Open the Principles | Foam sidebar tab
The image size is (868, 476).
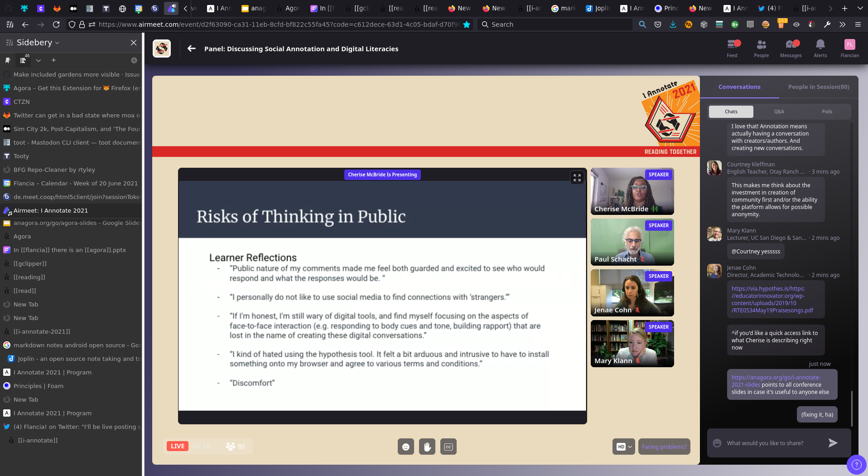click(71, 386)
